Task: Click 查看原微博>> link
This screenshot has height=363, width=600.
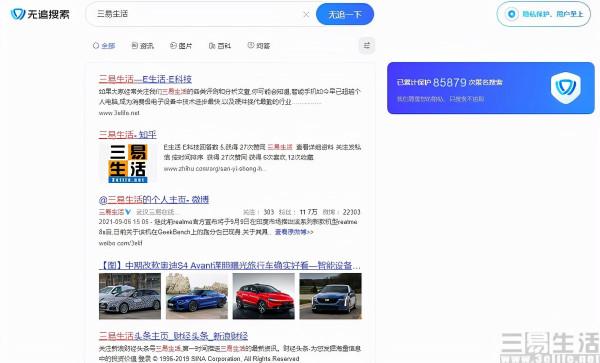Action: click(x=294, y=232)
